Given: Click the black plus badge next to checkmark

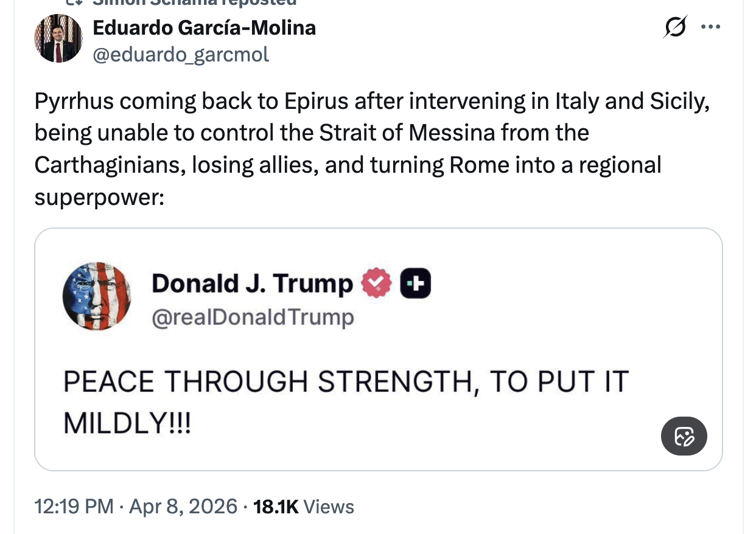Looking at the screenshot, I should [415, 283].
